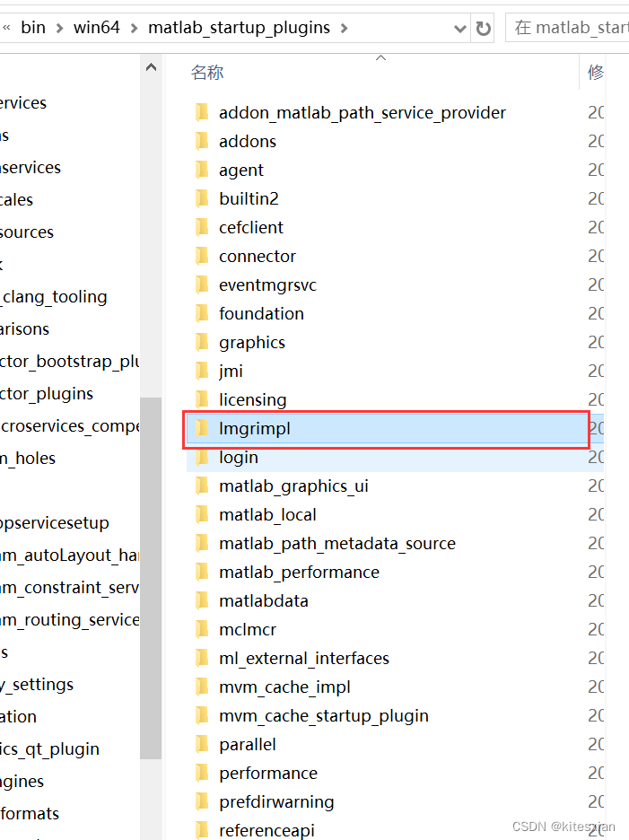Click the builtin2 folder icon
The width and height of the screenshot is (629, 840).
click(x=202, y=198)
